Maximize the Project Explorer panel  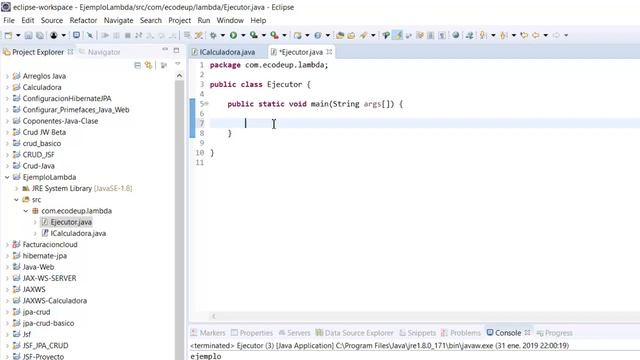click(x=176, y=50)
